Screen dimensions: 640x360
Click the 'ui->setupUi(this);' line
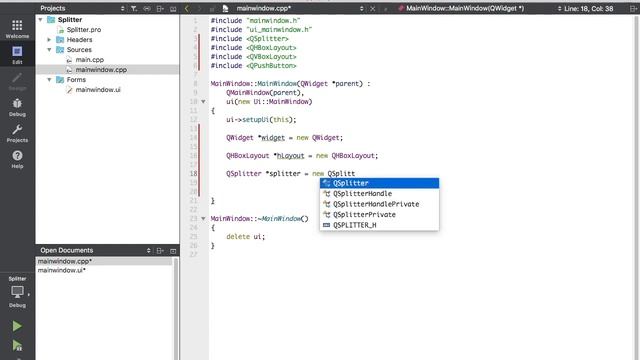(x=261, y=120)
